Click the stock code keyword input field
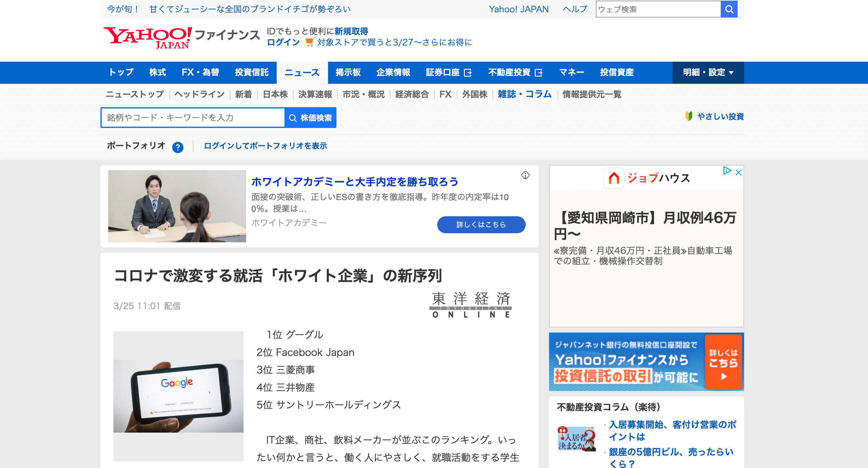 coord(193,118)
